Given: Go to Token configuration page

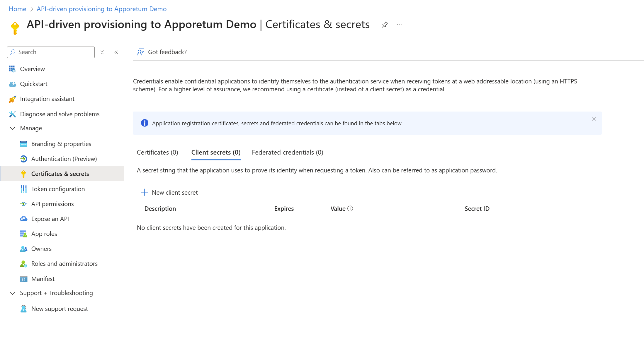Looking at the screenshot, I should click(x=58, y=189).
